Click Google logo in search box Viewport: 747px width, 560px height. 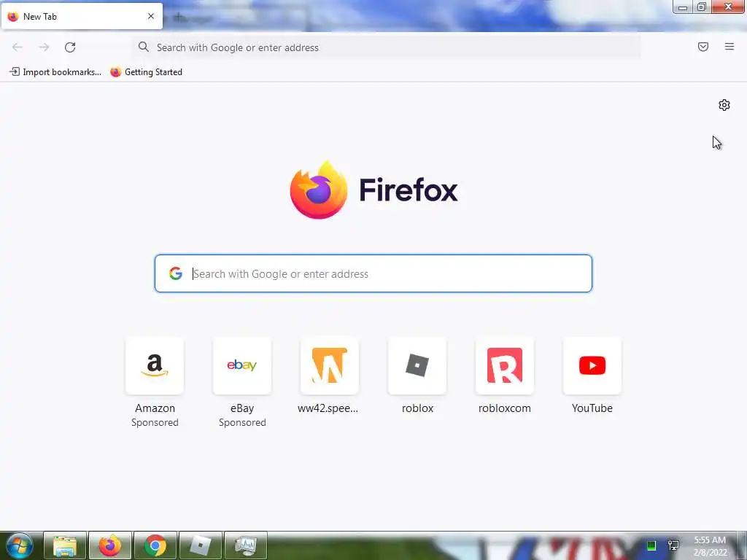pyautogui.click(x=176, y=273)
